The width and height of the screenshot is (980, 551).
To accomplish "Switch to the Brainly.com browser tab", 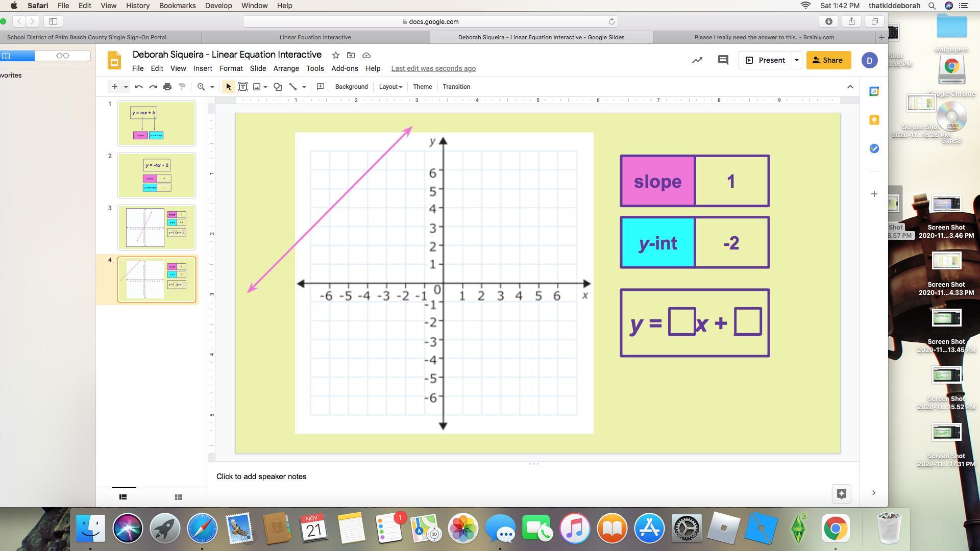I will [764, 37].
